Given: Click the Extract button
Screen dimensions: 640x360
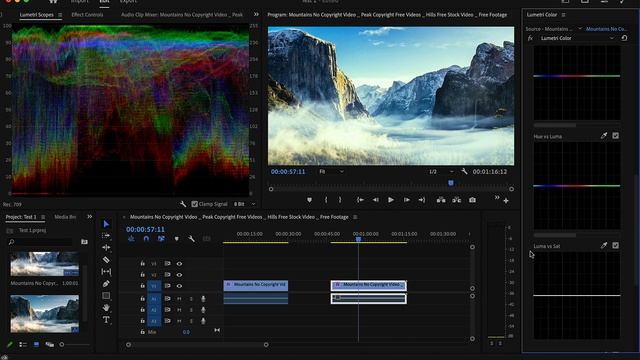Looking at the screenshot, I should point(456,200).
